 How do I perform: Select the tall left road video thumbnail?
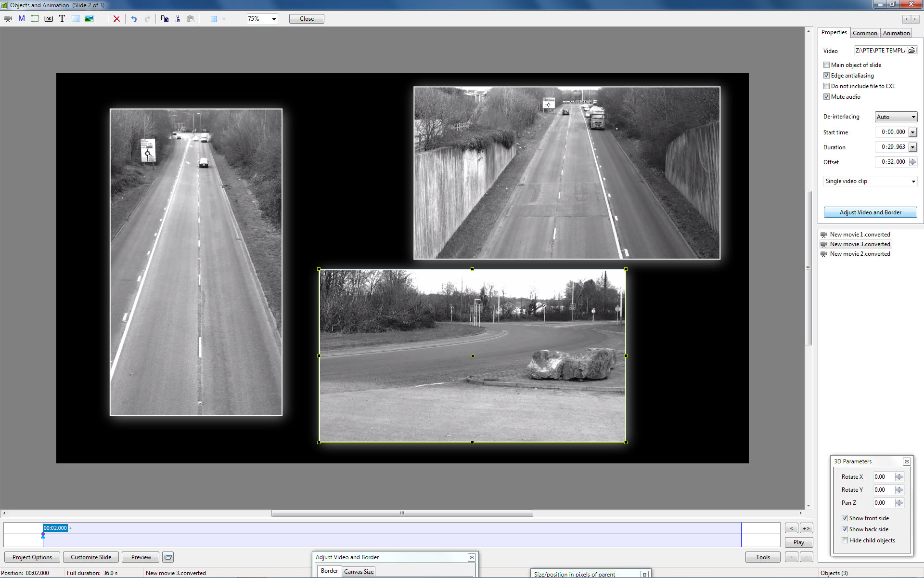tap(196, 262)
